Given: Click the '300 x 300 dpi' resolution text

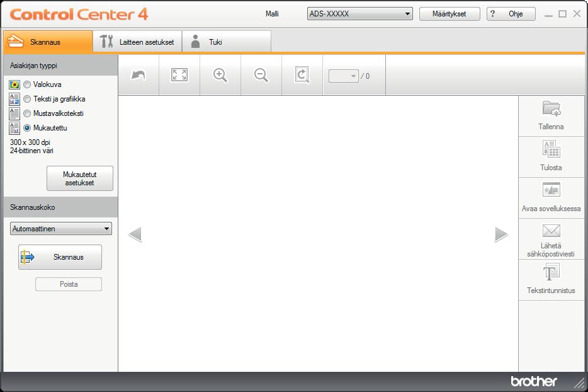Looking at the screenshot, I should click(30, 142).
